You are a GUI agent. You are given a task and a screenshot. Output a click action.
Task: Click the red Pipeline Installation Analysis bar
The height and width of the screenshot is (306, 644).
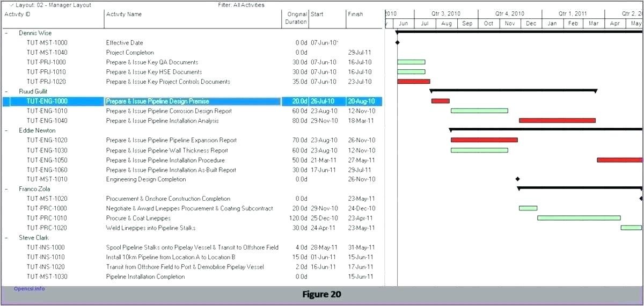[557, 121]
